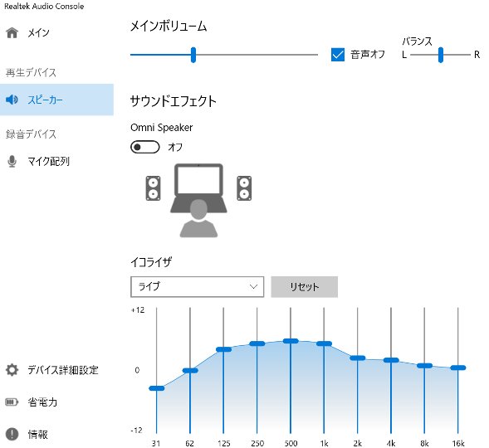Click the home icon next to メイン

12,32
